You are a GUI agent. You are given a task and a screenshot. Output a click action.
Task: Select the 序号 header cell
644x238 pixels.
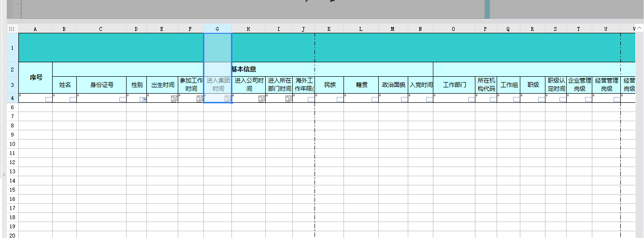pyautogui.click(x=35, y=77)
